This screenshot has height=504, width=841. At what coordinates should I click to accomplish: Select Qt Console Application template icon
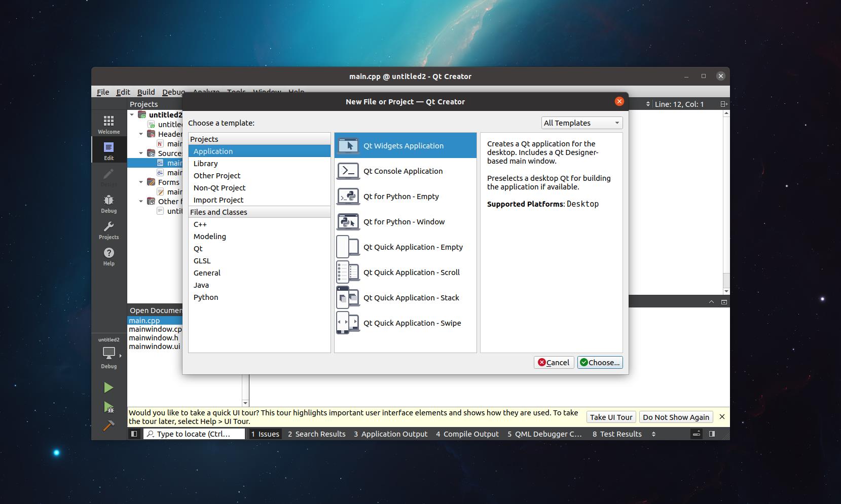click(x=348, y=171)
